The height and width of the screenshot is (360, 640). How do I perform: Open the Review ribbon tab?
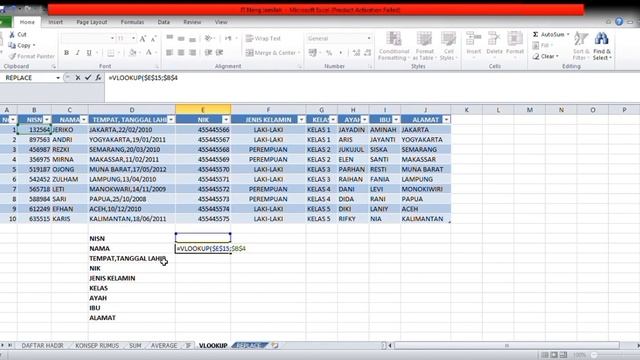[x=192, y=22]
